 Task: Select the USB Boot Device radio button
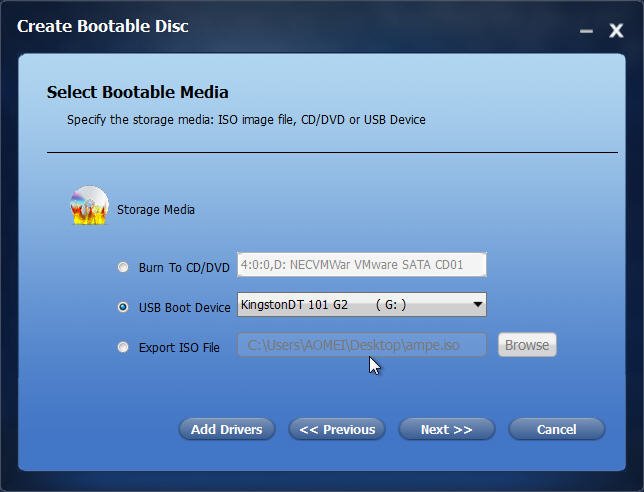[123, 307]
